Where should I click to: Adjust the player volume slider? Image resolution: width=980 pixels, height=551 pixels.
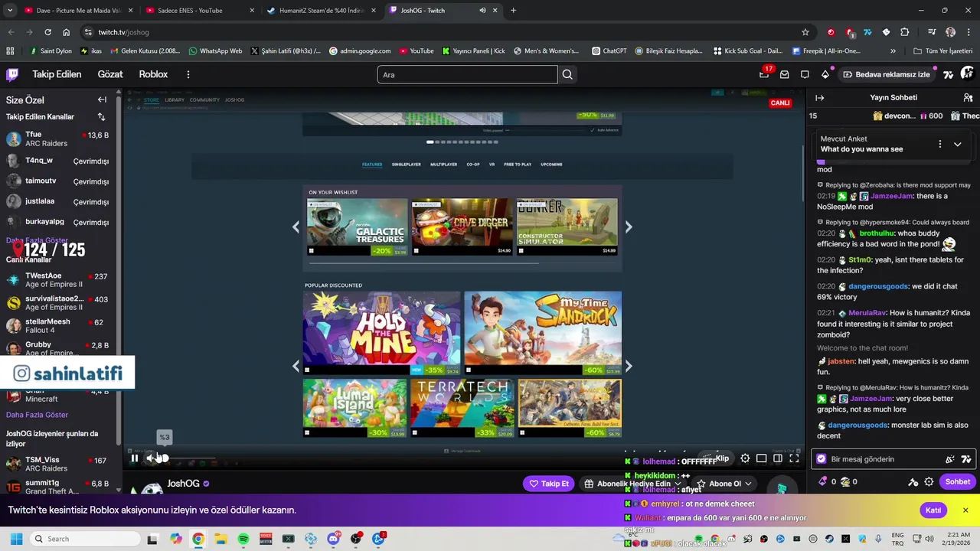coord(188,458)
